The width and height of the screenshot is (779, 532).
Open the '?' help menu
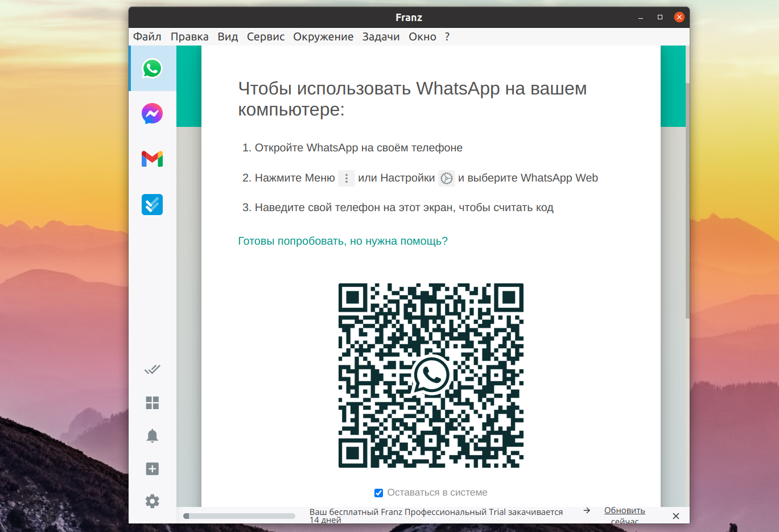[x=447, y=36]
